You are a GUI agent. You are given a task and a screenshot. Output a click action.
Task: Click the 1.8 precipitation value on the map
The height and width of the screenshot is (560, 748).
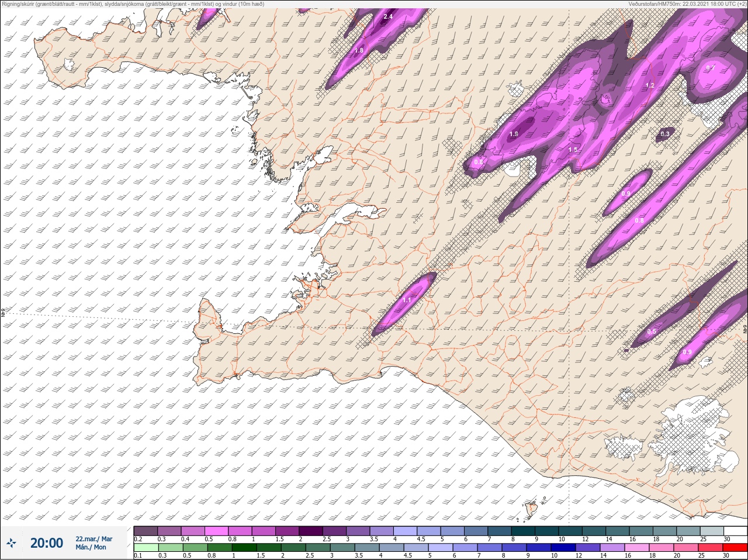coord(359,51)
